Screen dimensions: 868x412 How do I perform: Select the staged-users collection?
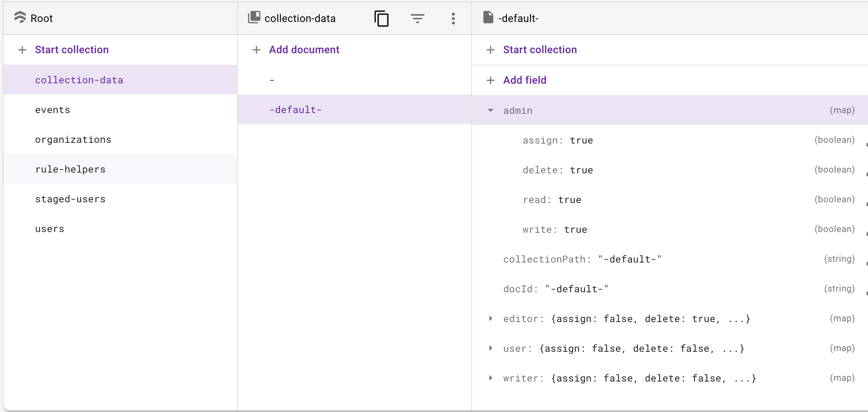(x=70, y=199)
